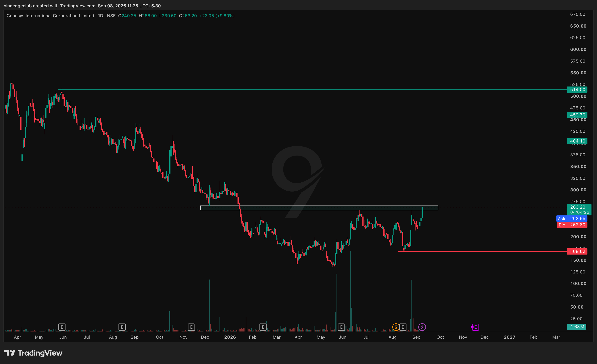Click the volume label 1.63 M
The height and width of the screenshot is (364, 597).
coord(577,327)
